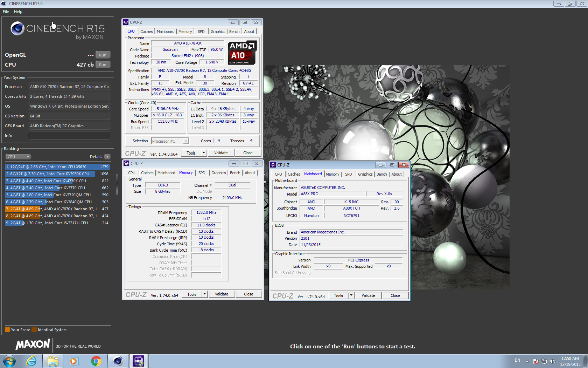Click the EN language indicator
This screenshot has height=368, width=588.
tap(517, 360)
